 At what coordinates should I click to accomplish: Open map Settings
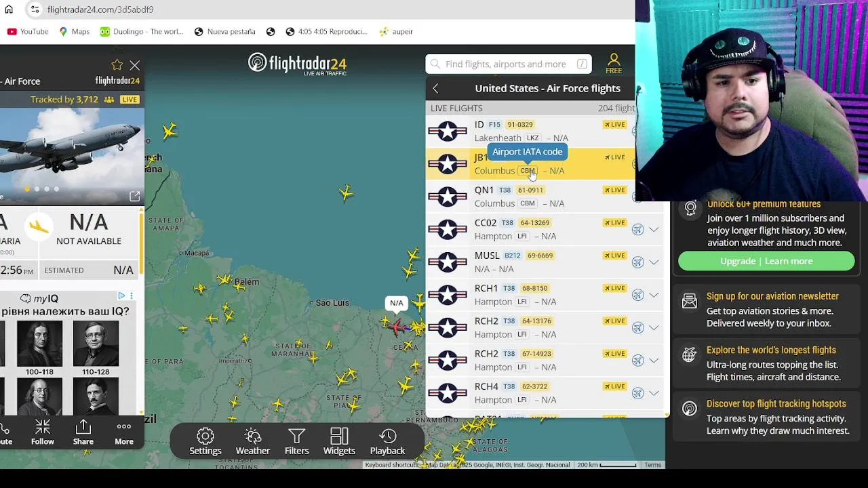tap(205, 441)
